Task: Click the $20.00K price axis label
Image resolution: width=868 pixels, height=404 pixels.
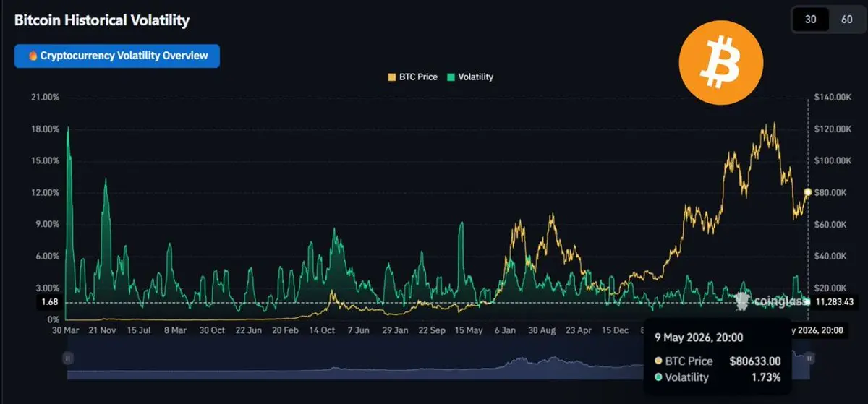Action: (x=830, y=288)
